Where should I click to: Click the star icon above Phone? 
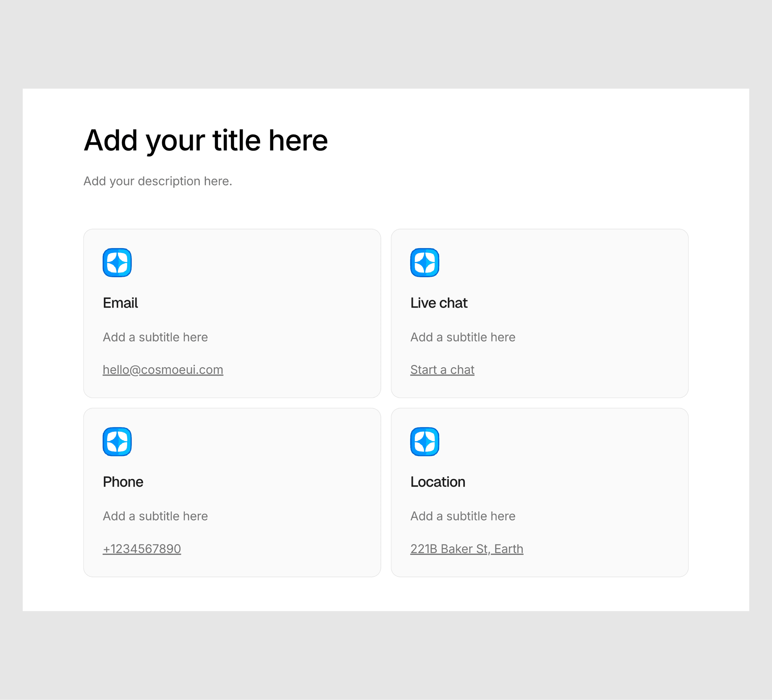coord(117,442)
